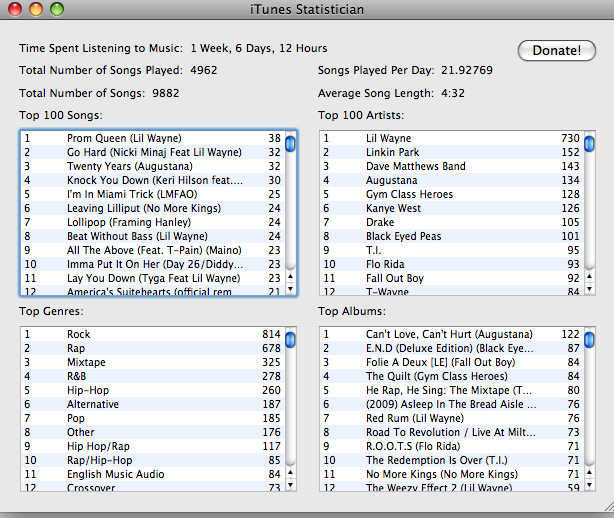Select Other genre row
This screenshot has height=518, width=614.
coord(153,432)
